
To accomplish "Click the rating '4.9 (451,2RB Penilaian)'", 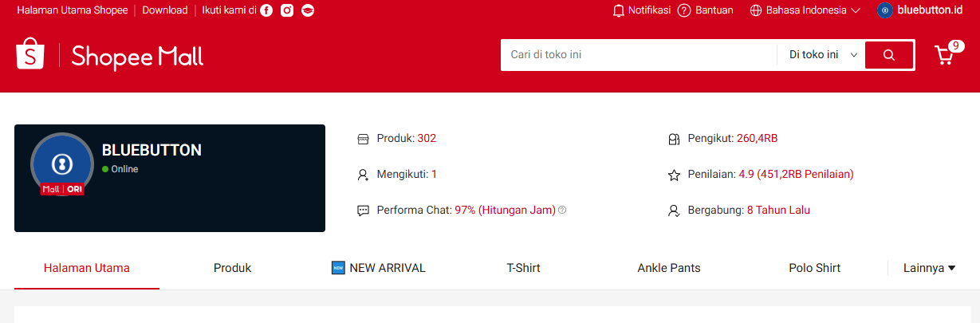I will tap(796, 174).
